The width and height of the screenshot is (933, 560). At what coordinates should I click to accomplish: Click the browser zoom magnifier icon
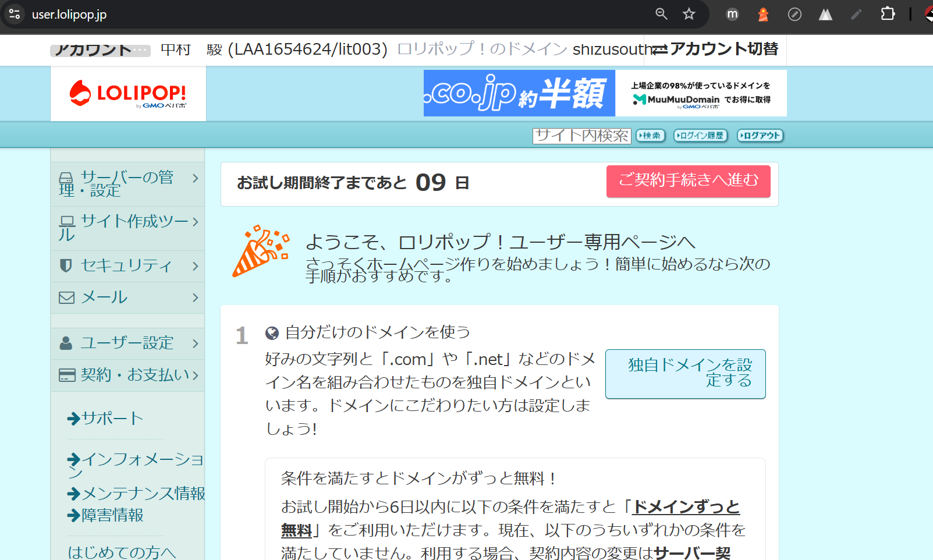tap(661, 14)
